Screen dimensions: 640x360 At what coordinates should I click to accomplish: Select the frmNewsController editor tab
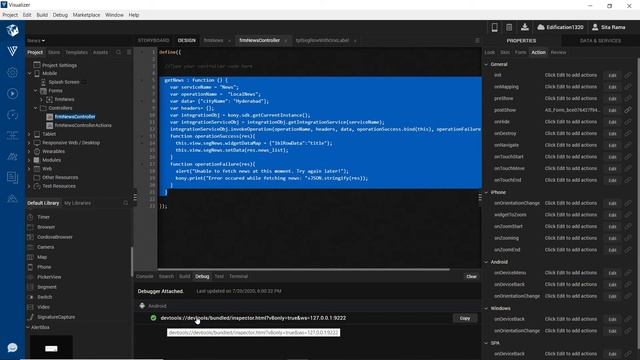coord(260,40)
